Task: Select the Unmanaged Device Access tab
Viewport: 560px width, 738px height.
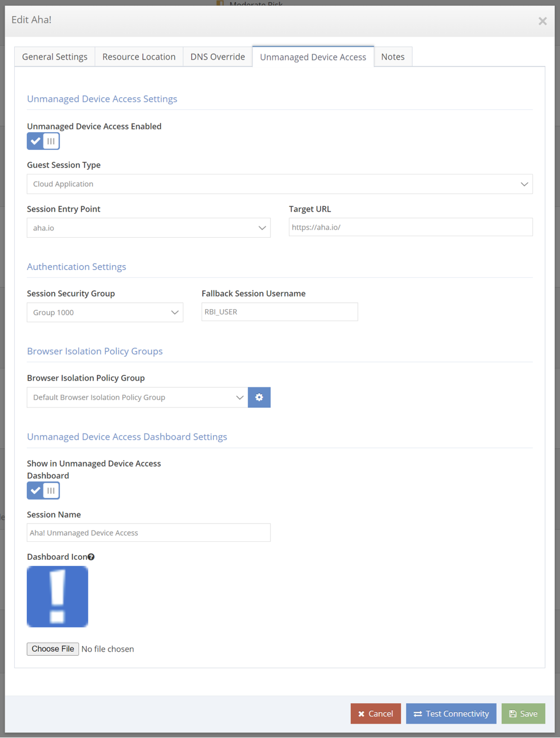Action: click(x=313, y=57)
